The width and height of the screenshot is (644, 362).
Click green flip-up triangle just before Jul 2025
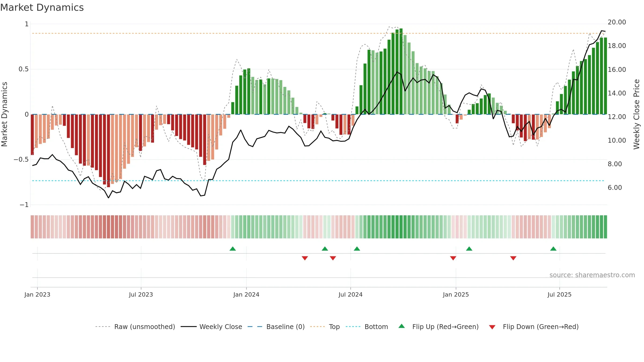pyautogui.click(x=553, y=249)
